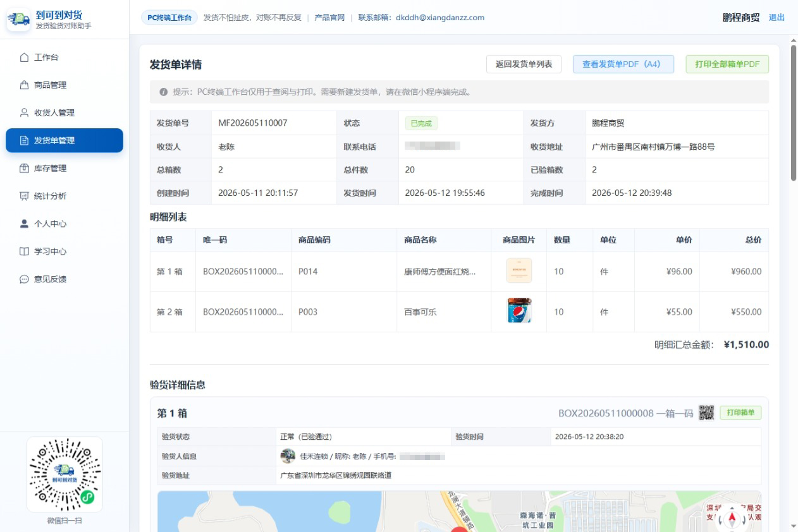Click the 发货单管理 document icon

25,141
